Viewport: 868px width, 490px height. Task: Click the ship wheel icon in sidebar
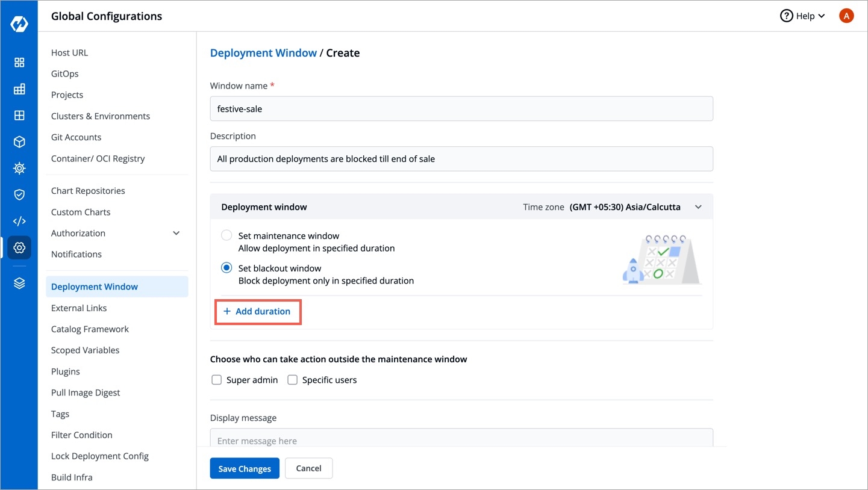point(19,169)
